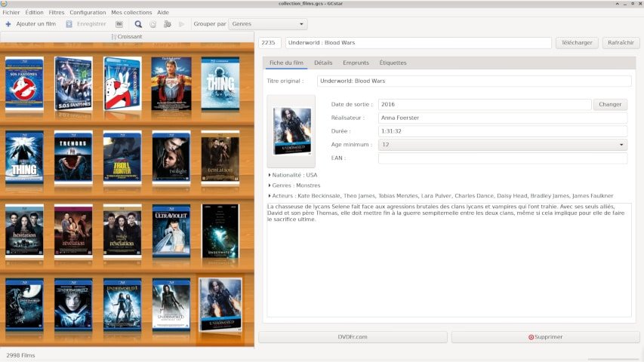644x362 pixels.
Task: Click the Enregistrer label in toolbar
Action: (91, 24)
